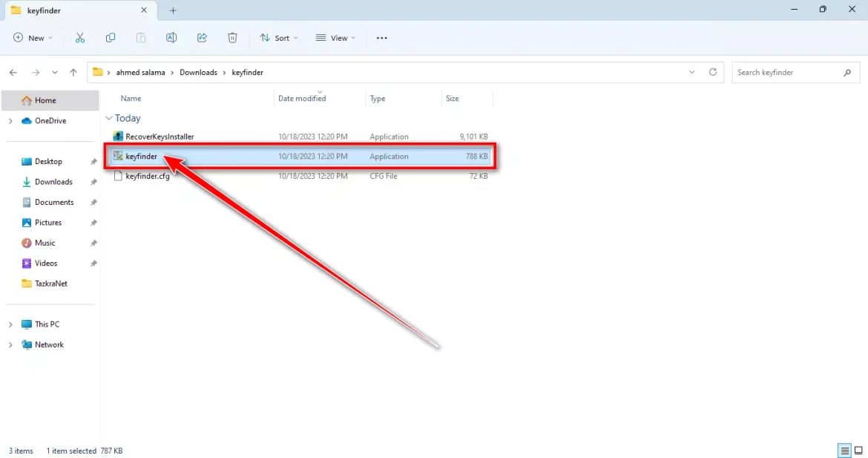
Task: Expand the This PC tree node
Action: point(10,324)
